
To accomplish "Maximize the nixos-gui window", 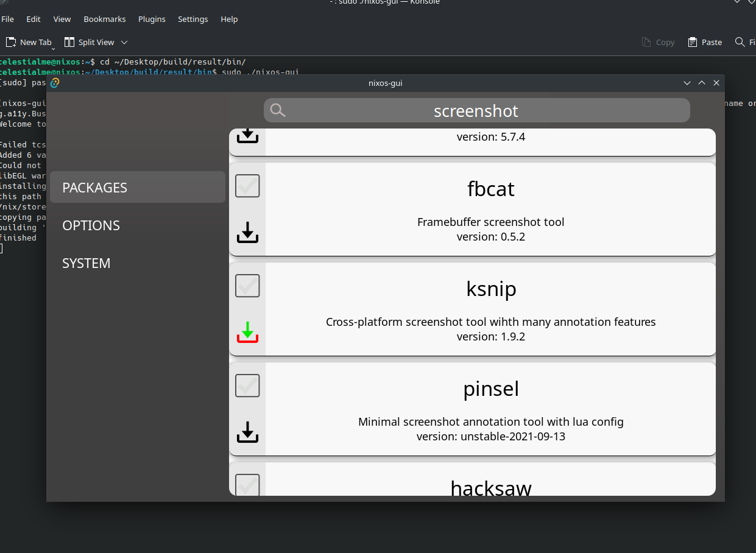I will [x=702, y=83].
